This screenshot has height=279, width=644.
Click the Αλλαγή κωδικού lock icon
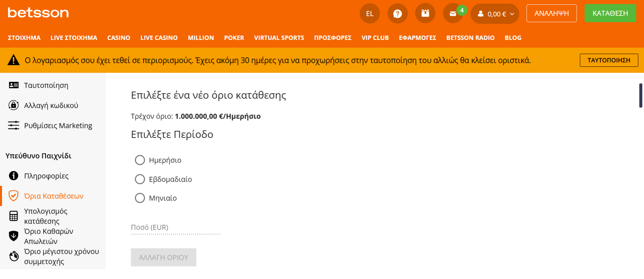(13, 105)
